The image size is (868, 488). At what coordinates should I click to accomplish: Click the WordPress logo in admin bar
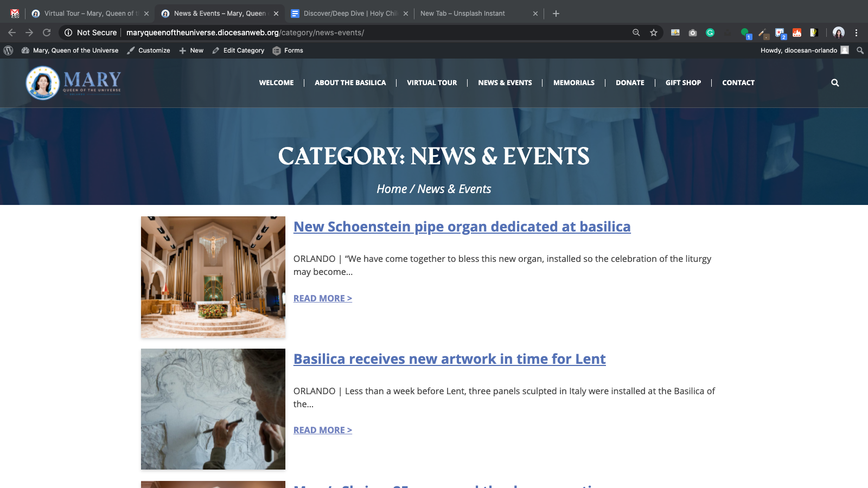[8, 50]
